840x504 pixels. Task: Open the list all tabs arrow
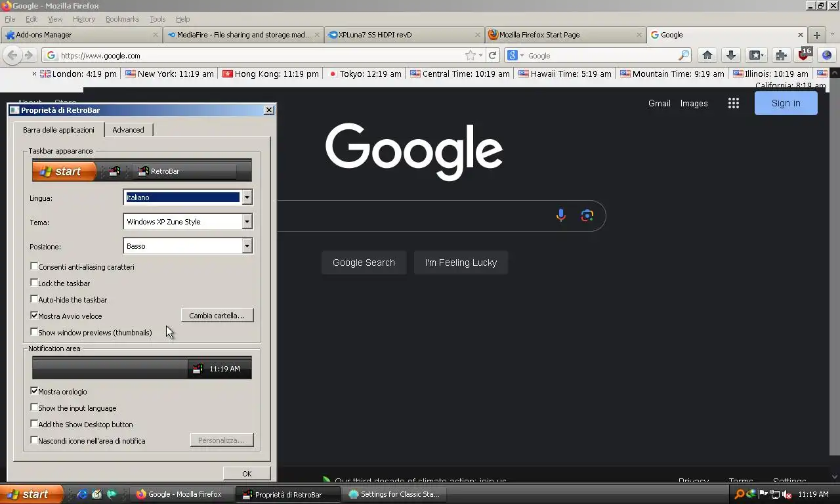(x=833, y=35)
